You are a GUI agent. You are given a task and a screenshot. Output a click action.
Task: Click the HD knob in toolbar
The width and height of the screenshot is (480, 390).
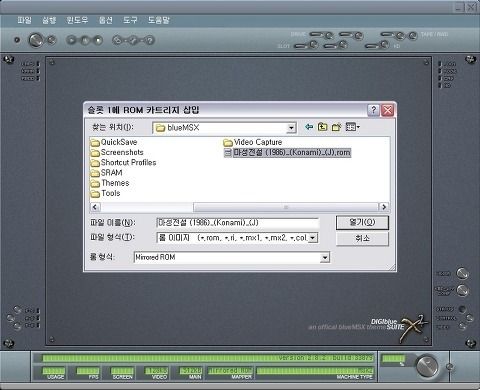[384, 44]
